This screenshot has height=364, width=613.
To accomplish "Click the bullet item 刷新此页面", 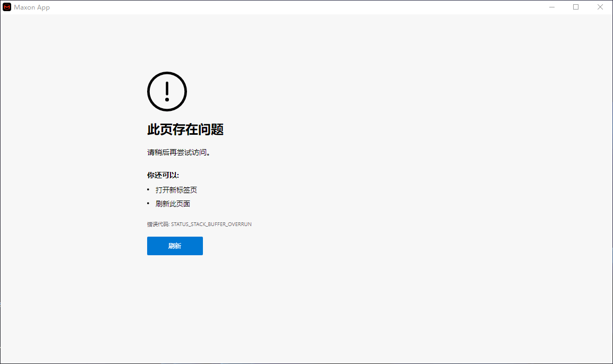I will (173, 203).
